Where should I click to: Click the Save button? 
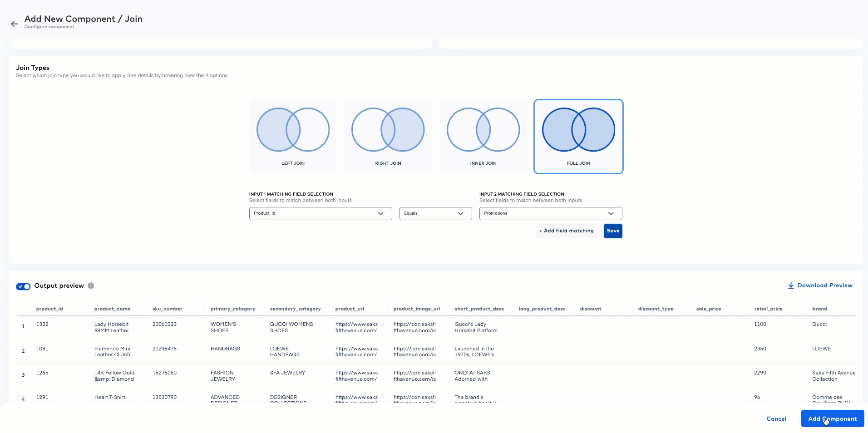612,231
